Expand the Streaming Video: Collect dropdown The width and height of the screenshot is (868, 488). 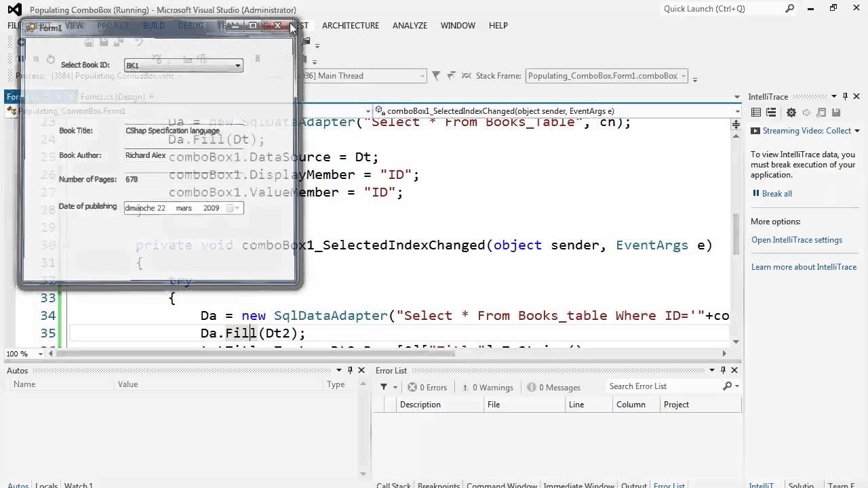click(857, 131)
